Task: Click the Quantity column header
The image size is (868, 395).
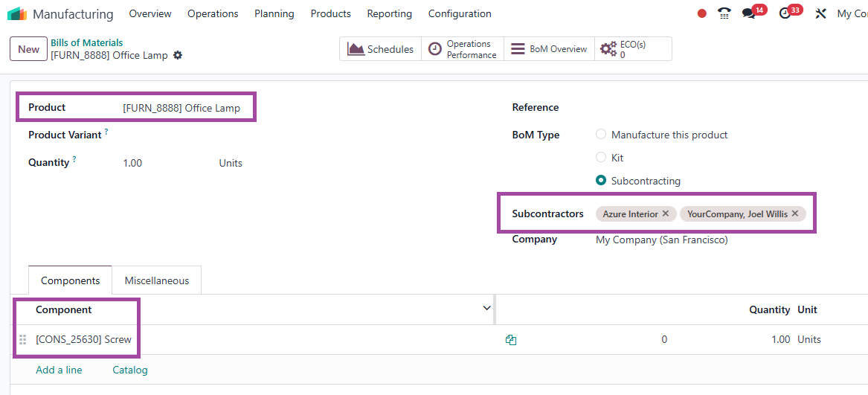Action: tap(770, 309)
